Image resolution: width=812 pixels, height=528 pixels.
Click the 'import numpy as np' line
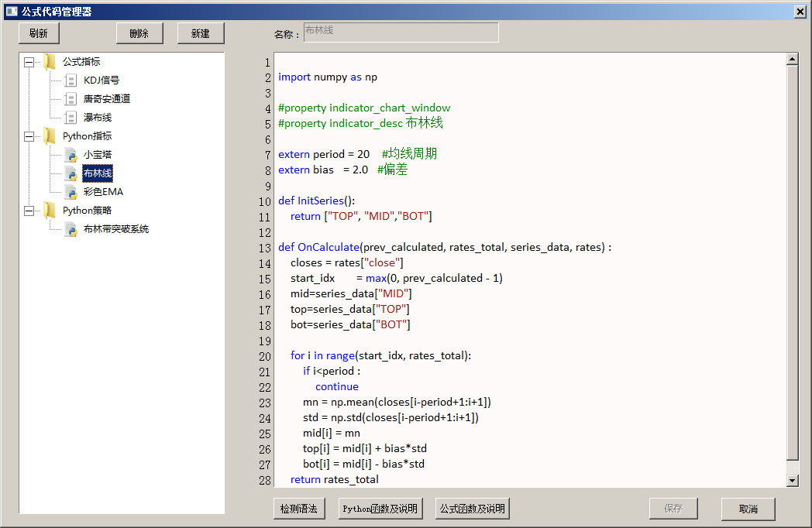[328, 77]
